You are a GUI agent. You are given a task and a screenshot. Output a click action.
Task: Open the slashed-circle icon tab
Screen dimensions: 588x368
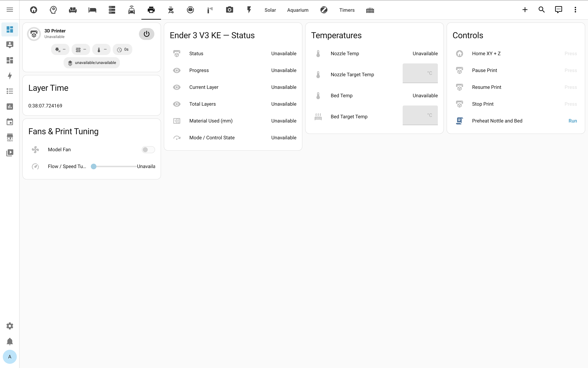[x=324, y=10]
